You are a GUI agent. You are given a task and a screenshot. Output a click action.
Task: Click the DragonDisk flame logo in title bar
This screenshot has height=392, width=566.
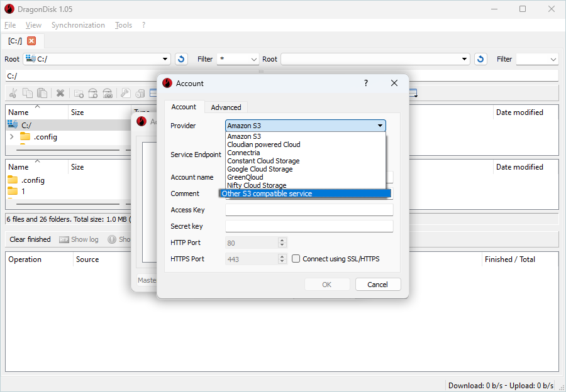9,9
